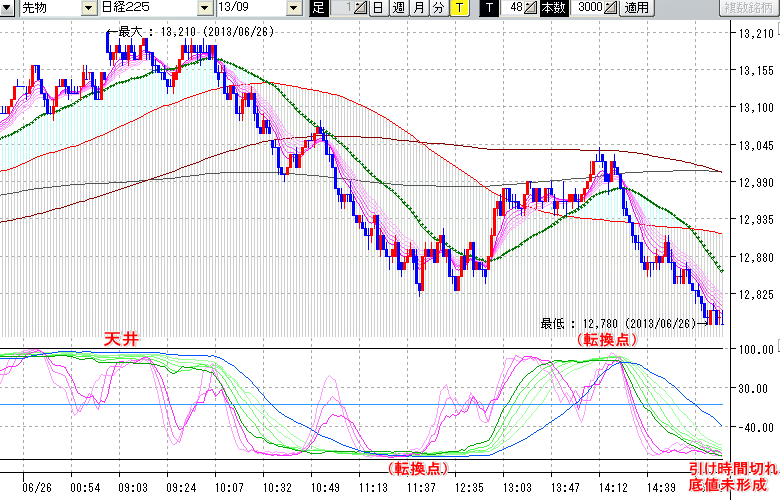Screen dimensions: 780x500
Task: Click the candlestick period number spinner
Action: tap(362, 8)
